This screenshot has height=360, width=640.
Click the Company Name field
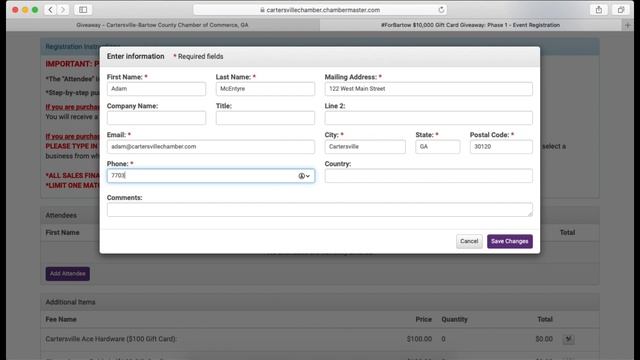tap(156, 118)
